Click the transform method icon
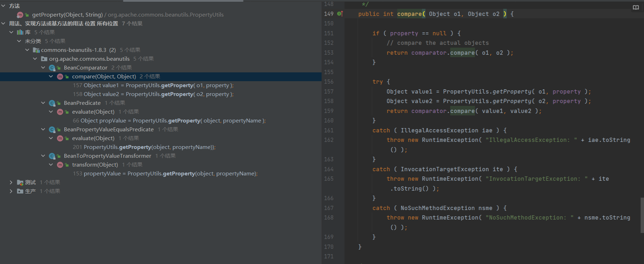644x264 pixels. click(x=60, y=165)
